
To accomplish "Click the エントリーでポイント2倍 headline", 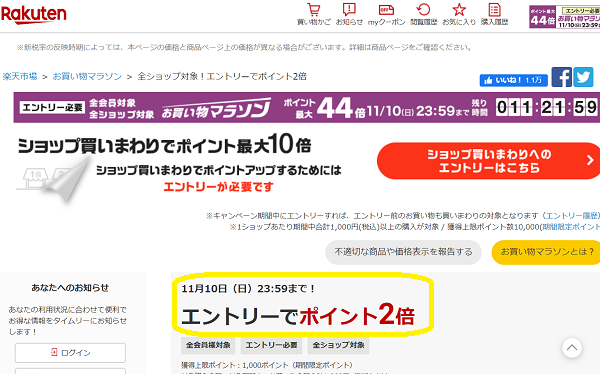I will (298, 315).
